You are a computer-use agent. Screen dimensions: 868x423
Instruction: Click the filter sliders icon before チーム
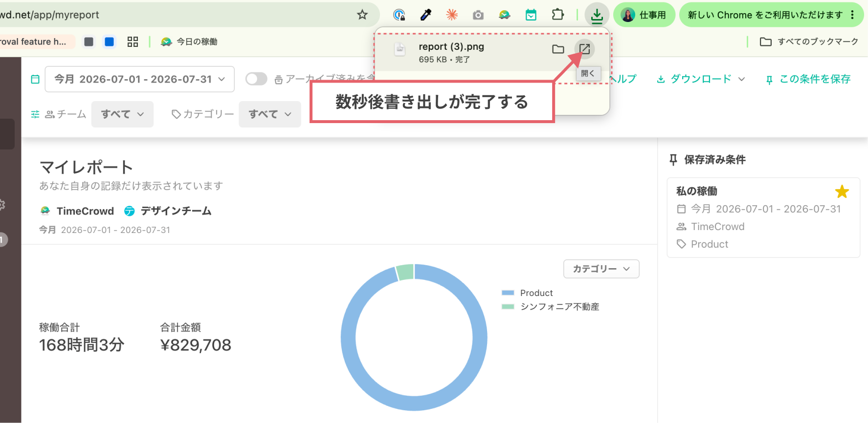pyautogui.click(x=35, y=114)
